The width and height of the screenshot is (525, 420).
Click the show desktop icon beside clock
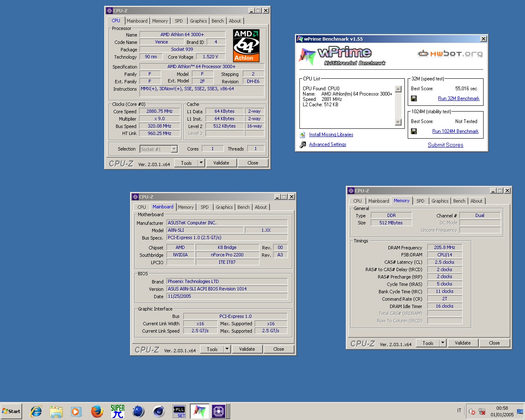tap(520, 411)
